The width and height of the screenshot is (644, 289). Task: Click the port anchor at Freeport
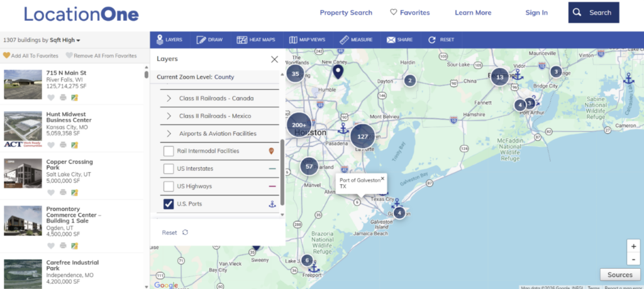coord(314,268)
